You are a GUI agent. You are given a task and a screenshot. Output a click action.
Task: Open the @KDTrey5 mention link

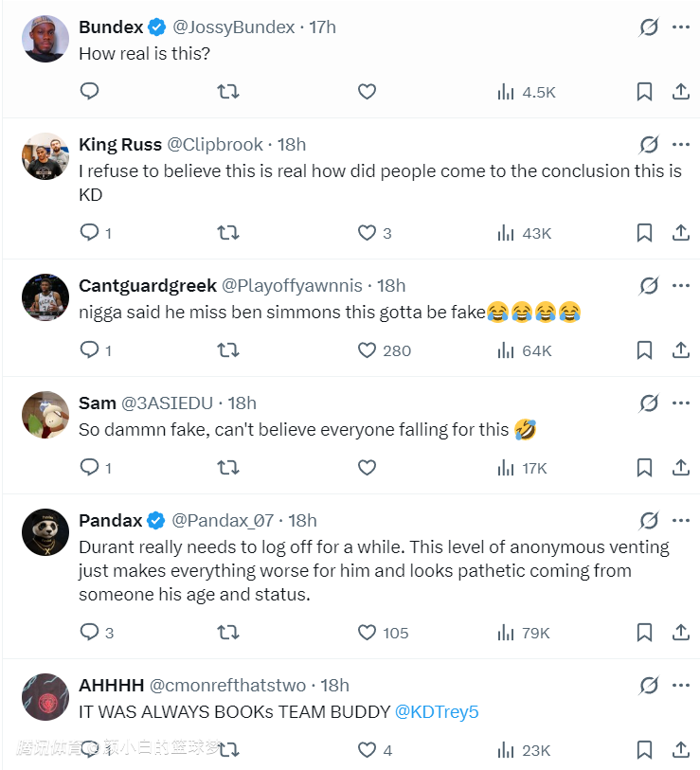tap(437, 712)
